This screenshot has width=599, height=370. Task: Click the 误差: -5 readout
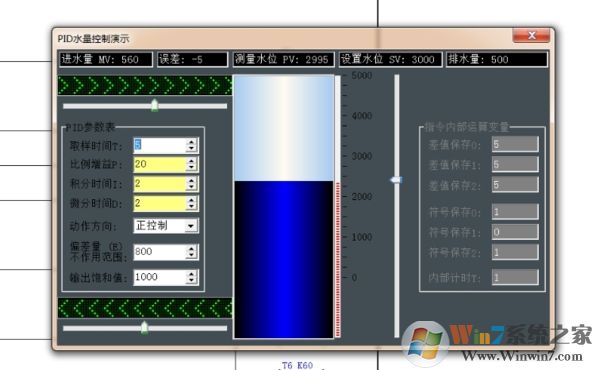tap(193, 59)
